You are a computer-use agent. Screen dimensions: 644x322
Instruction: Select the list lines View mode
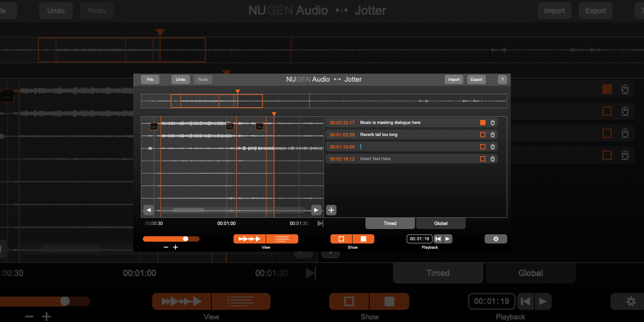[x=282, y=239]
